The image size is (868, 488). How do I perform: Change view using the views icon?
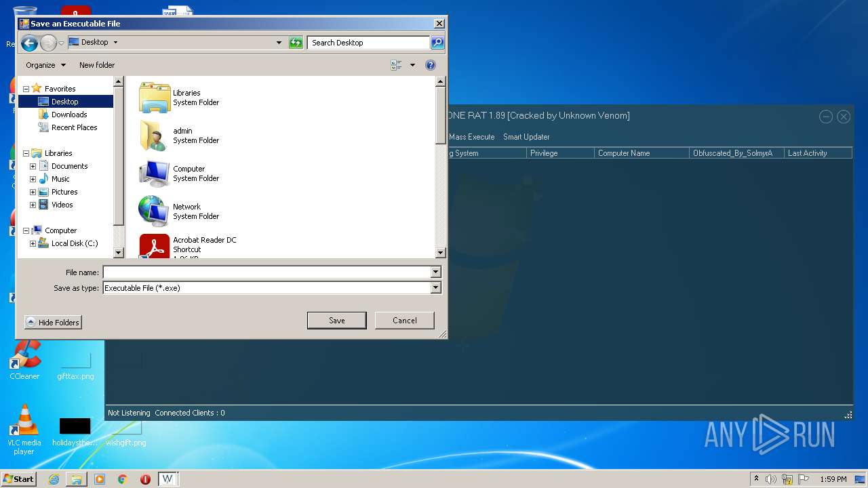[x=396, y=65]
